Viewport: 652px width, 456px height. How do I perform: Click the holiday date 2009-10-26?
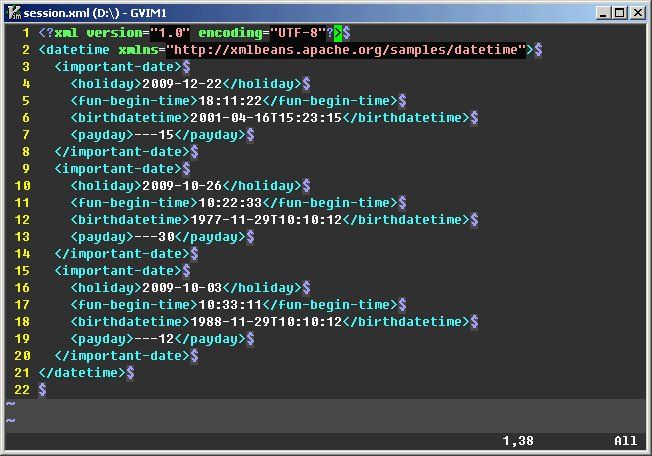[x=182, y=186]
